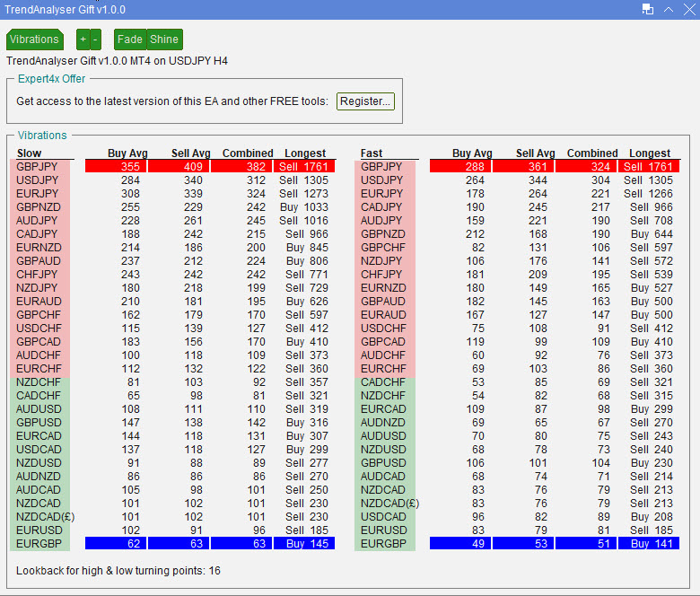The width and height of the screenshot is (700, 596).
Task: Click the green Vibrations button
Action: pyautogui.click(x=34, y=39)
